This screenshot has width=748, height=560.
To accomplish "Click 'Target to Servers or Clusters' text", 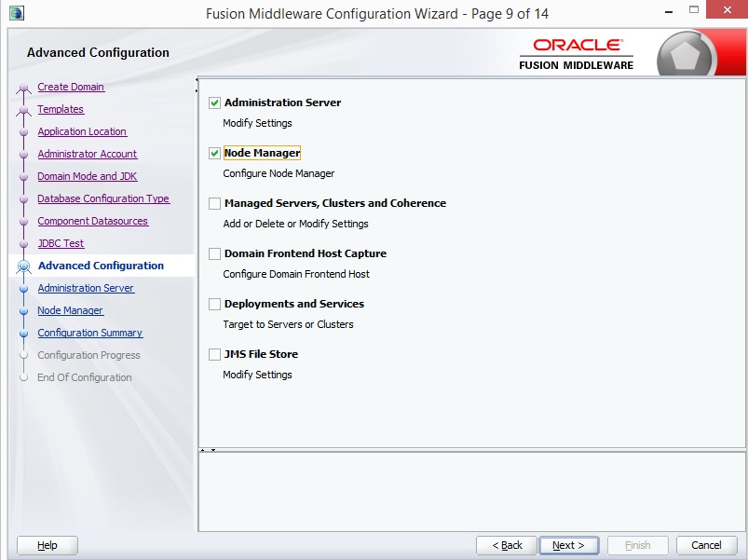I will (x=288, y=324).
